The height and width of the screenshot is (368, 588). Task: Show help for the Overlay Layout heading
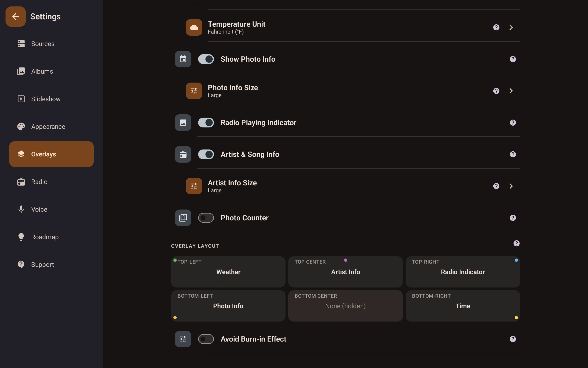point(516,243)
